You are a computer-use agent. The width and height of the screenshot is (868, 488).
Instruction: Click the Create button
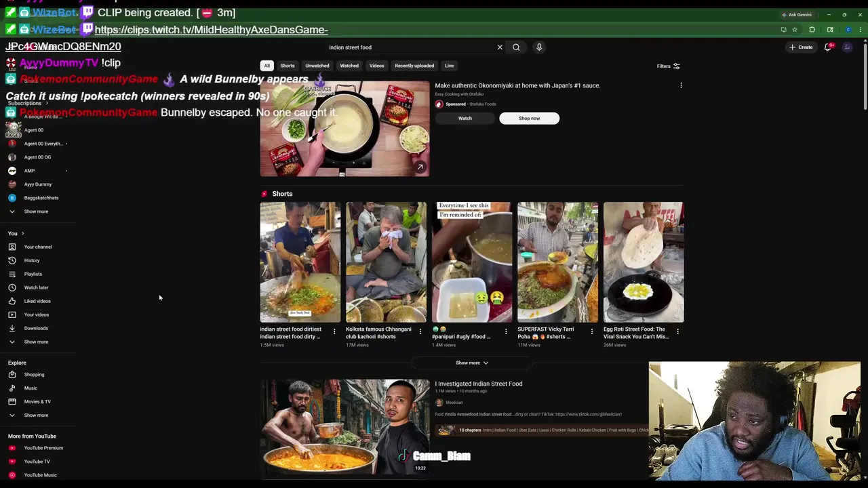pyautogui.click(x=801, y=47)
